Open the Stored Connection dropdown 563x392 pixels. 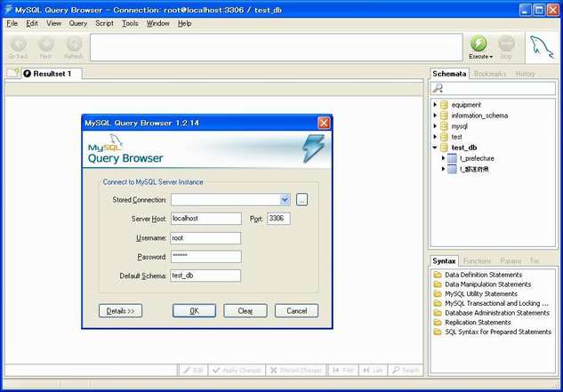(285, 200)
